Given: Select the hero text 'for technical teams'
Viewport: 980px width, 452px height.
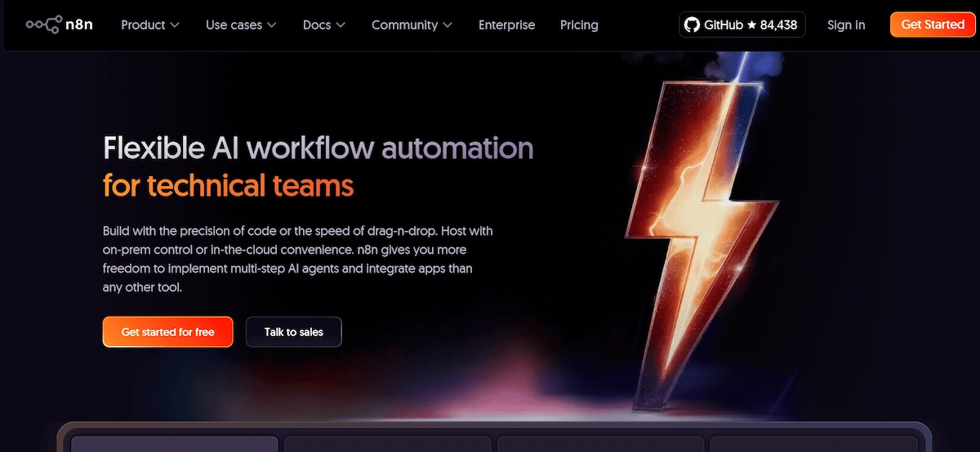Looking at the screenshot, I should [x=228, y=186].
